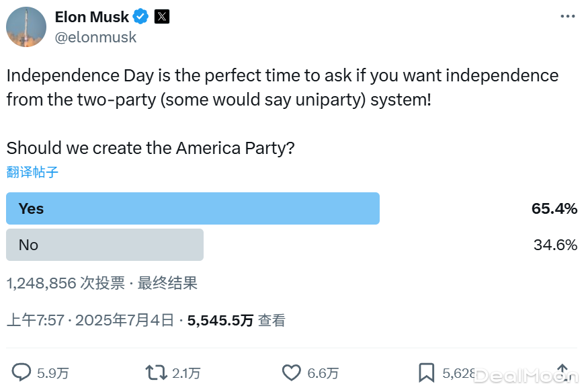Click the blue verified checkmark badge
The height and width of the screenshot is (392, 588).
pyautogui.click(x=140, y=17)
